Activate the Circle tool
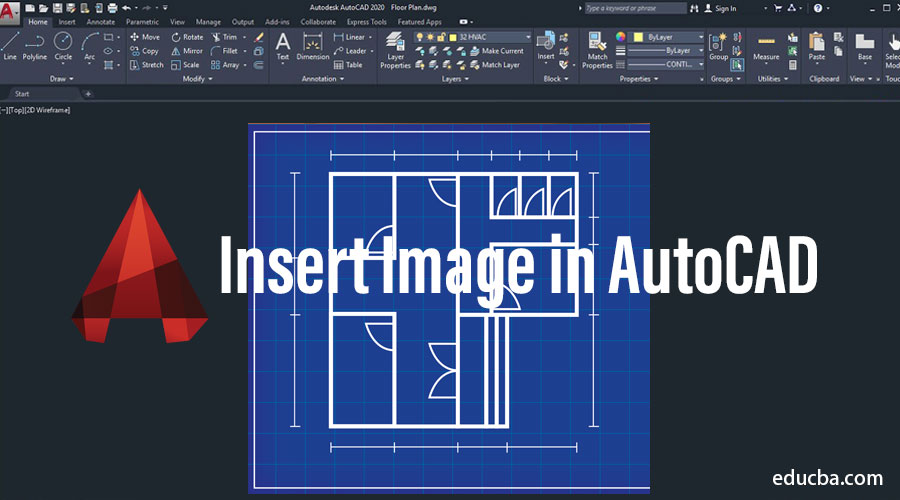The height and width of the screenshot is (500, 900). [63, 45]
